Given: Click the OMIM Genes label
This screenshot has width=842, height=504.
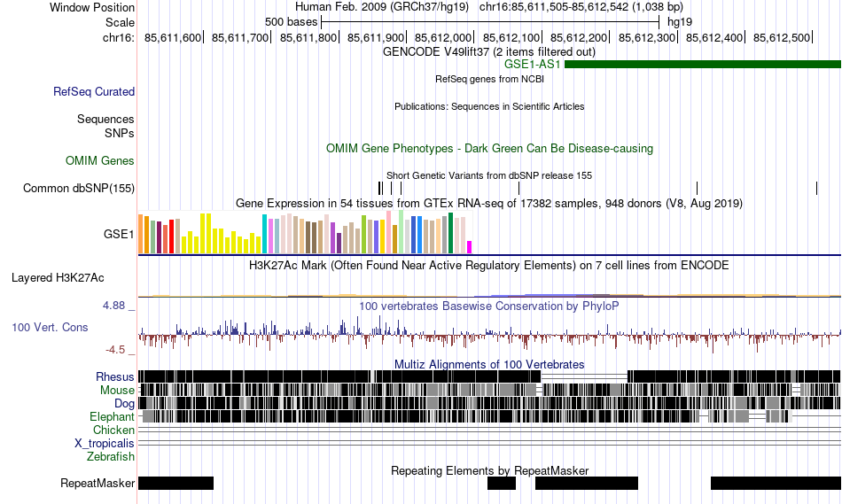Looking at the screenshot, I should tap(100, 160).
